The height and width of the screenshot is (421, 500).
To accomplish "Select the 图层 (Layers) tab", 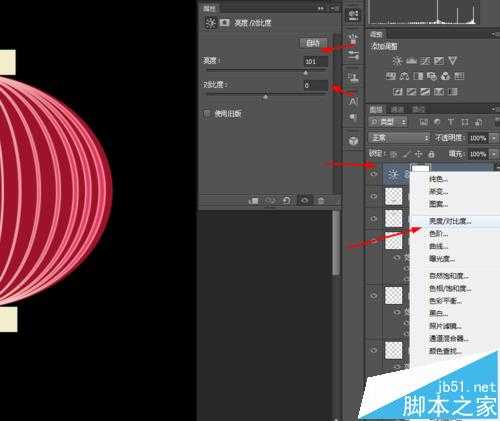I will [x=377, y=109].
